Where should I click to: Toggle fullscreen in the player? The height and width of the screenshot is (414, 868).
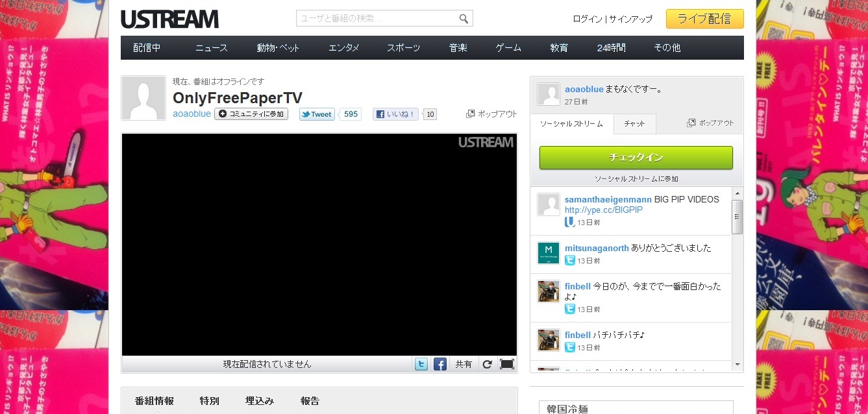pos(507,364)
